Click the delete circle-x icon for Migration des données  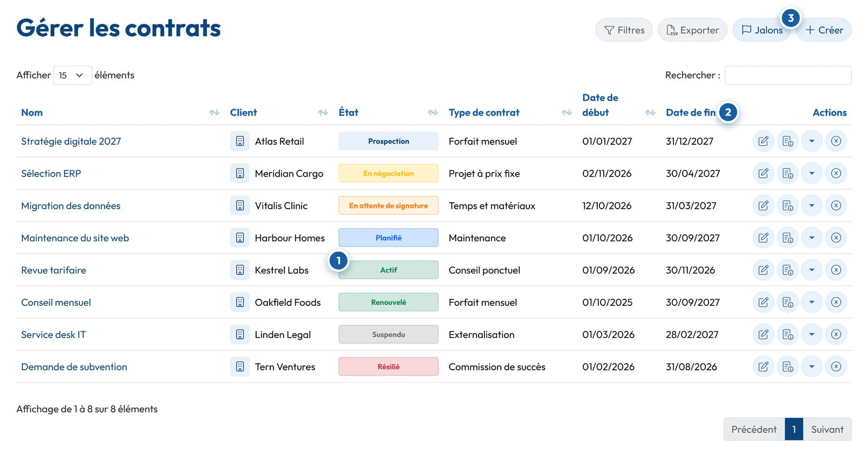[836, 205]
